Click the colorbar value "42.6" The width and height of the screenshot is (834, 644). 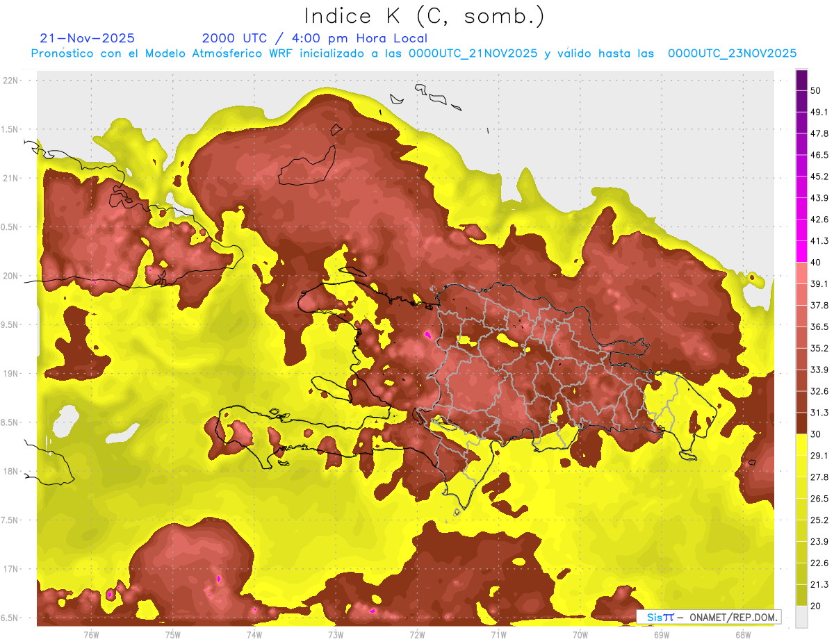tap(819, 220)
